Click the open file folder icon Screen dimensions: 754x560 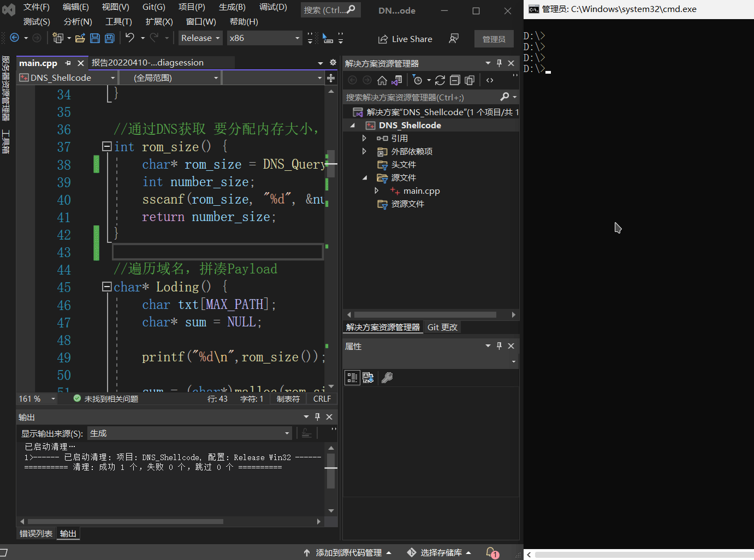coord(80,38)
